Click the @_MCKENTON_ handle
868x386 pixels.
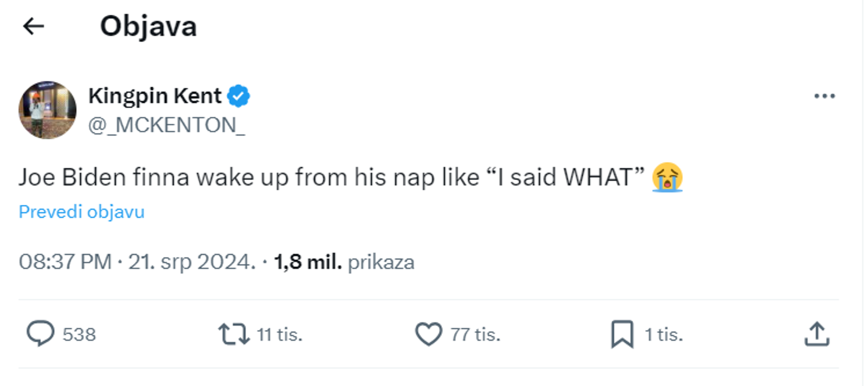(x=167, y=125)
